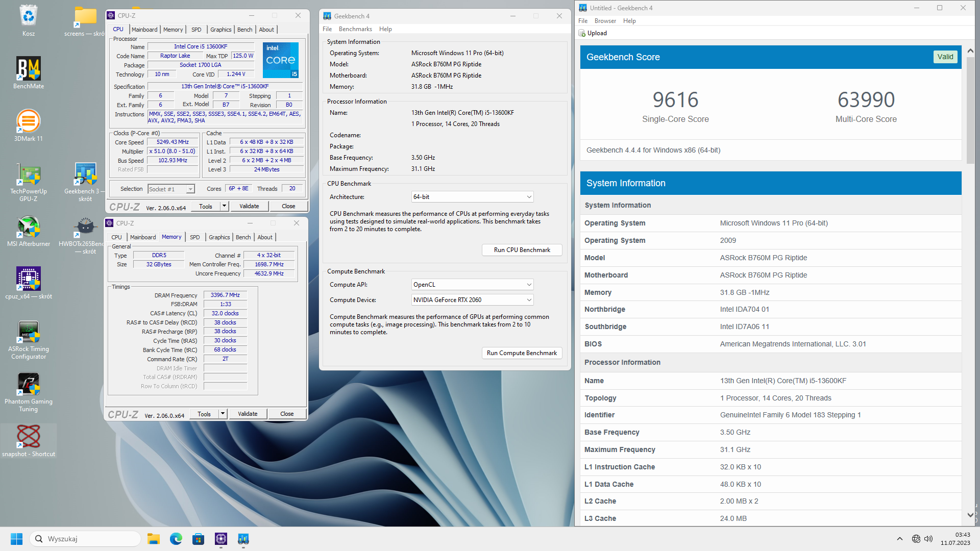Open Help menu in Geekbench 4 window
980x551 pixels.
click(x=385, y=29)
